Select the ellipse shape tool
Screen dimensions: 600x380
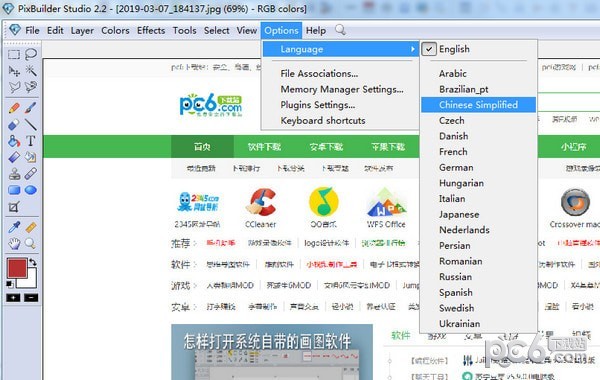point(31,190)
